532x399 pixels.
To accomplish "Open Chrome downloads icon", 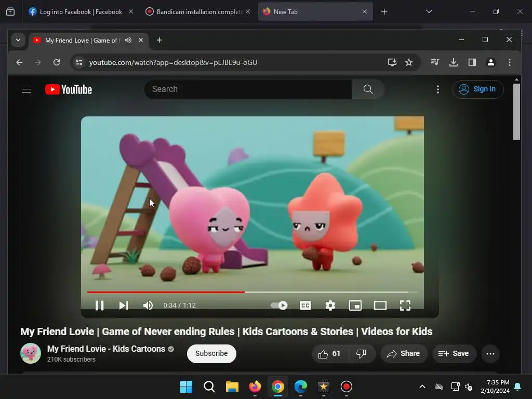I will tap(453, 62).
